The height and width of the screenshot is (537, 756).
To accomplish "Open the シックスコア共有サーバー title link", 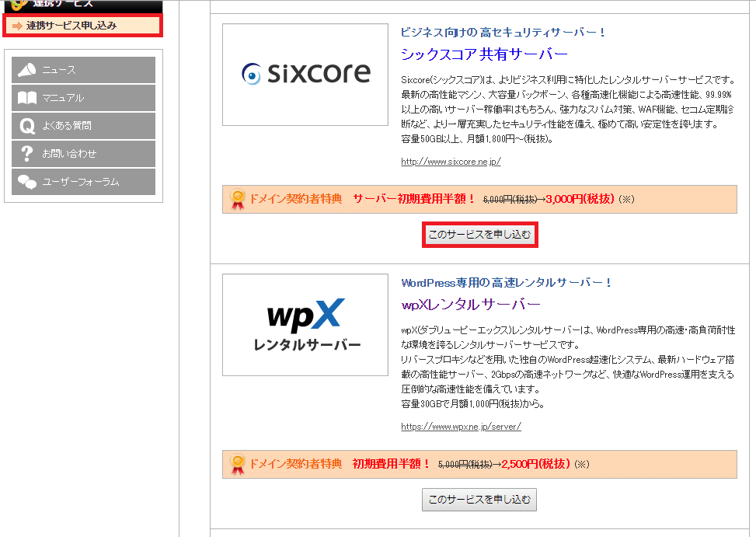I will click(484, 54).
